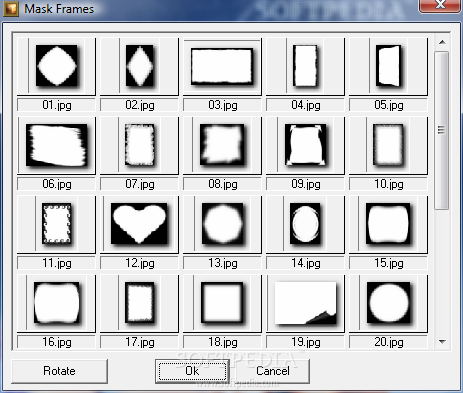Select the 08.jpg rough square mask frame
Image resolution: width=463 pixels, height=393 pixels.
(x=222, y=145)
